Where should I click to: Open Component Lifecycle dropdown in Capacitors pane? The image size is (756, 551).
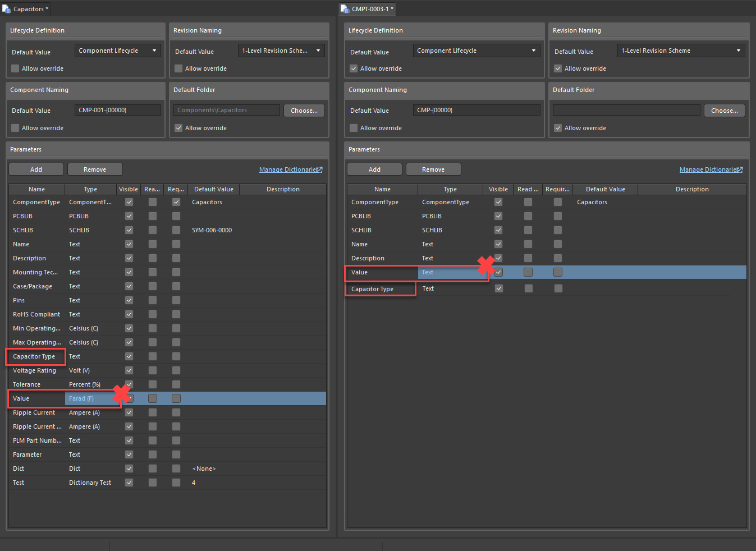tap(118, 50)
